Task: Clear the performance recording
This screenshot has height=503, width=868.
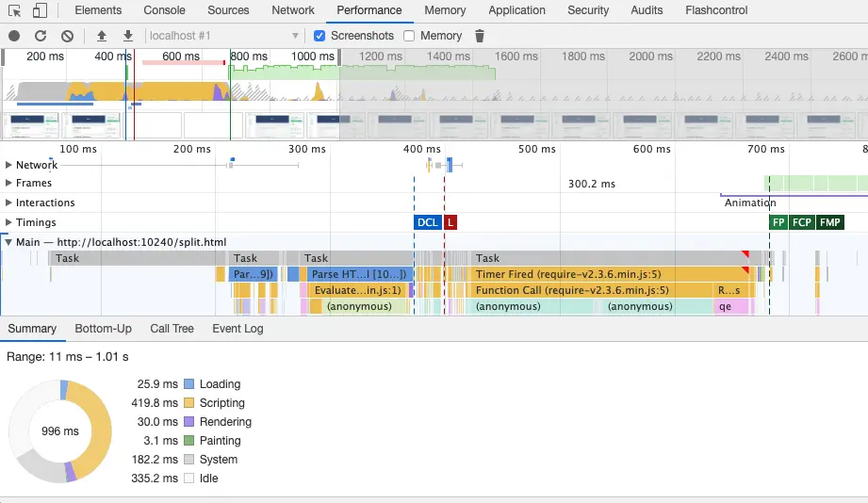Action: (67, 36)
